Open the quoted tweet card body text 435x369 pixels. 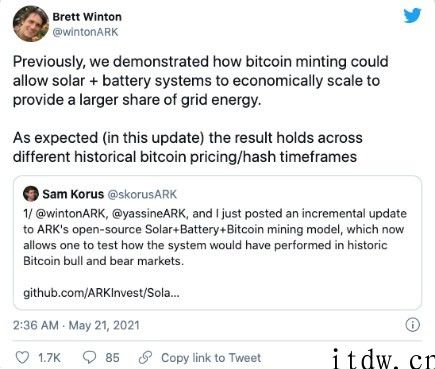click(213, 237)
